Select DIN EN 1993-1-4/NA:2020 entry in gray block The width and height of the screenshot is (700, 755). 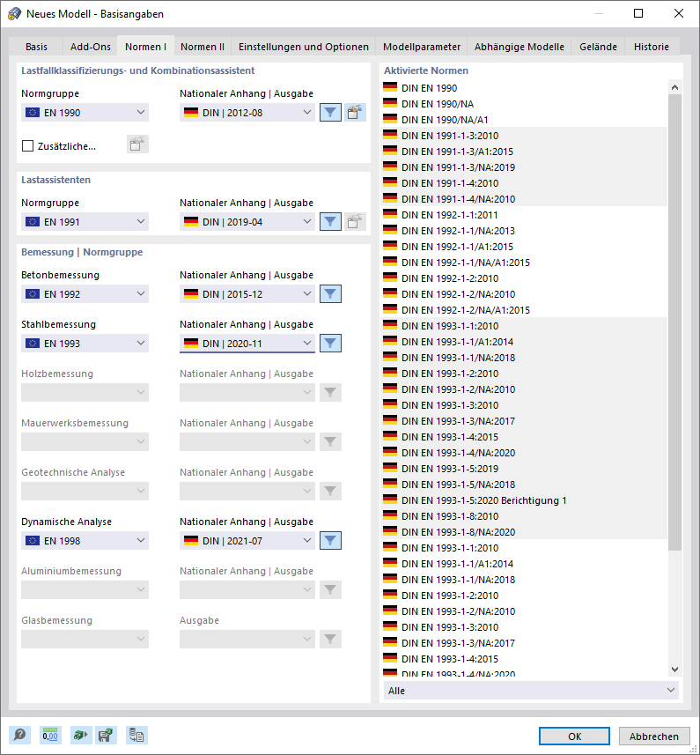click(x=525, y=453)
